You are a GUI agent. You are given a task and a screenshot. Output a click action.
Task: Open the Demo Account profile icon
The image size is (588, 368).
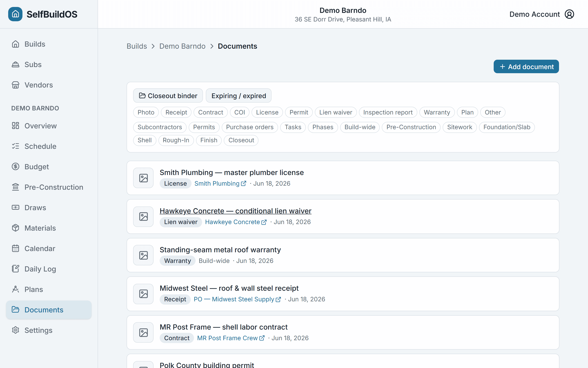click(x=569, y=14)
